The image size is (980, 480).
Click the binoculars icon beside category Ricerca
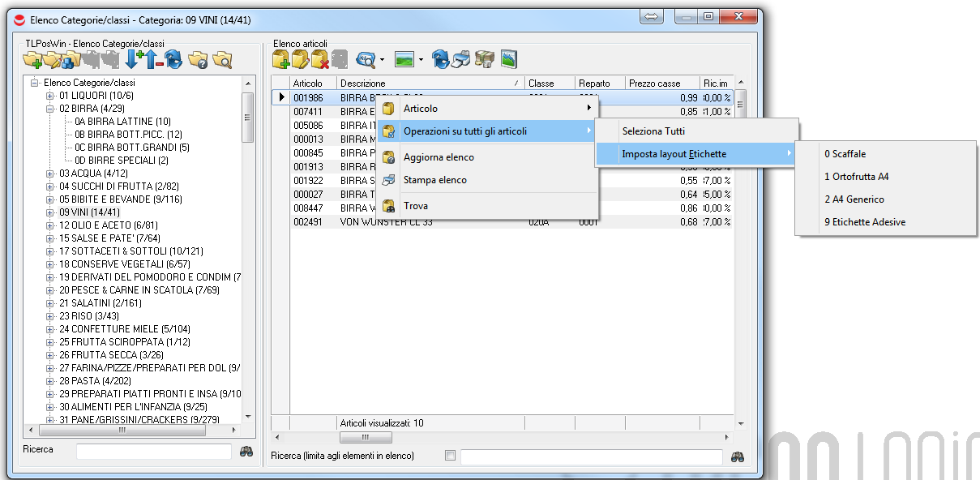coord(247,451)
